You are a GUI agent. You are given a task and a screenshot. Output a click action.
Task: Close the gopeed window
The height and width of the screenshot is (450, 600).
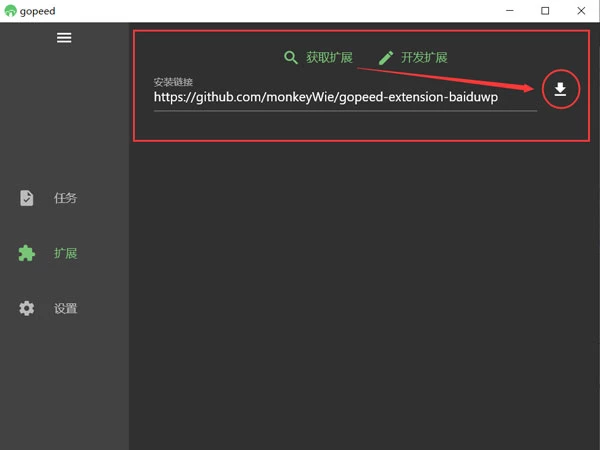tap(581, 11)
